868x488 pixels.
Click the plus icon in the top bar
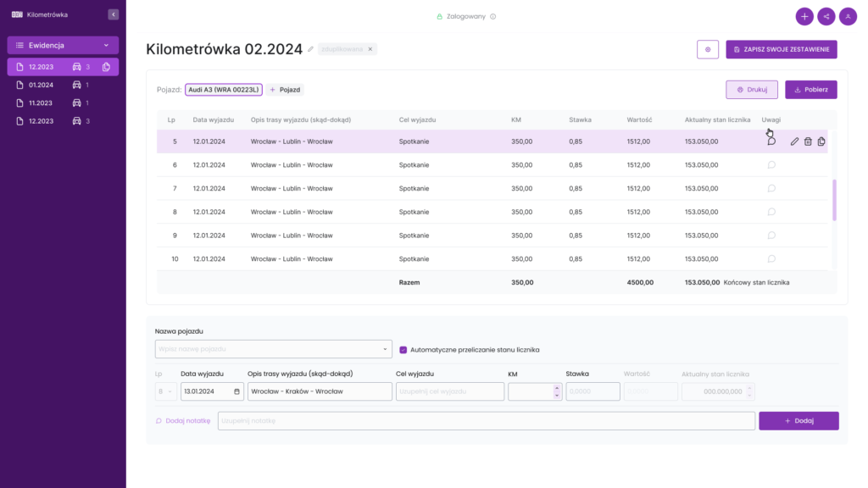[x=804, y=15]
